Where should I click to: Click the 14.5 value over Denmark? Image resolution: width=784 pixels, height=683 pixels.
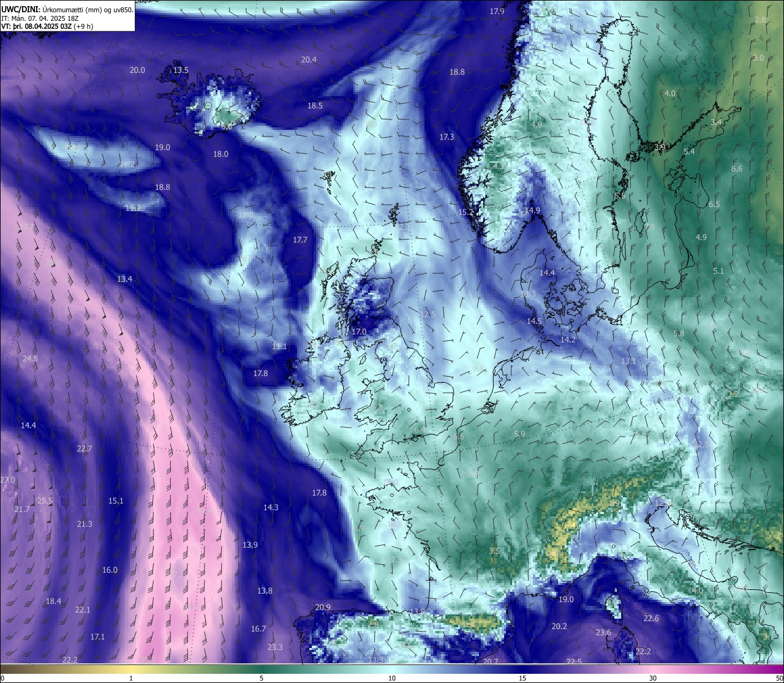(534, 322)
